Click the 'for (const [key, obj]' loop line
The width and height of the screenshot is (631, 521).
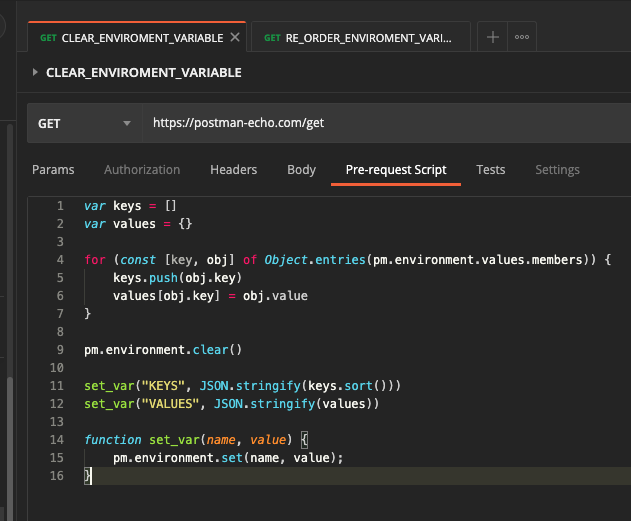[347, 260]
